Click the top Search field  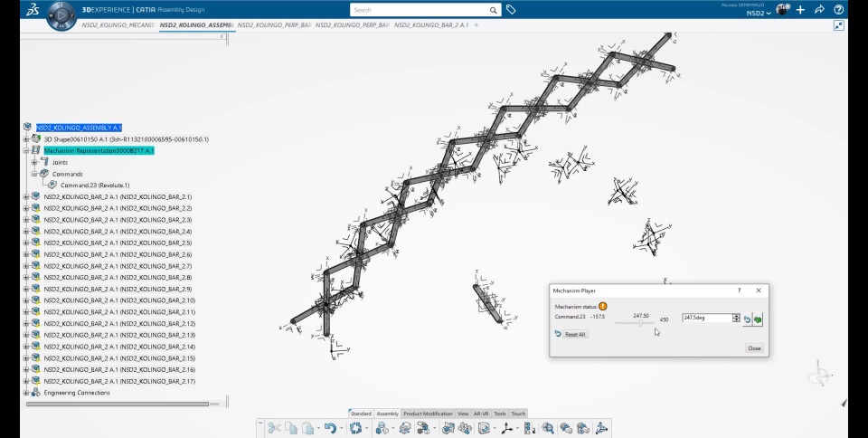pyautogui.click(x=420, y=10)
